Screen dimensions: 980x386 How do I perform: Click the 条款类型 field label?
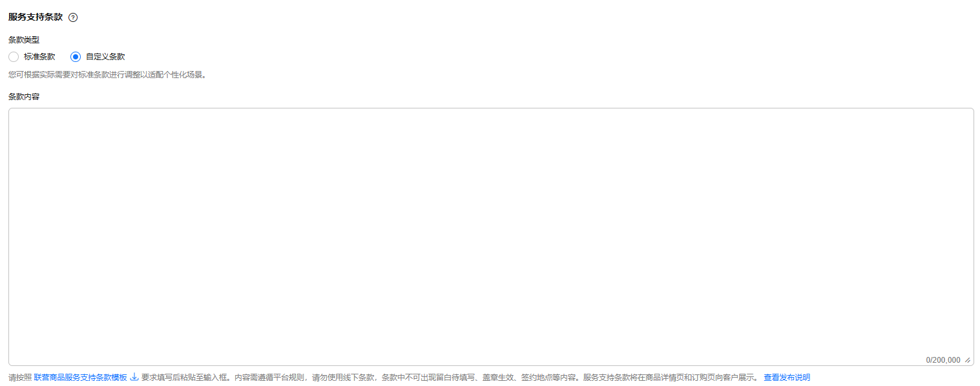pyautogui.click(x=24, y=40)
